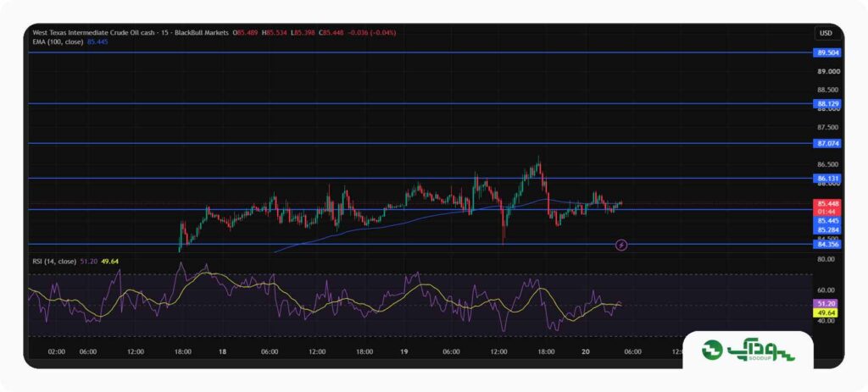
Task: Click the 01:44 candle countdown label
Action: [827, 212]
